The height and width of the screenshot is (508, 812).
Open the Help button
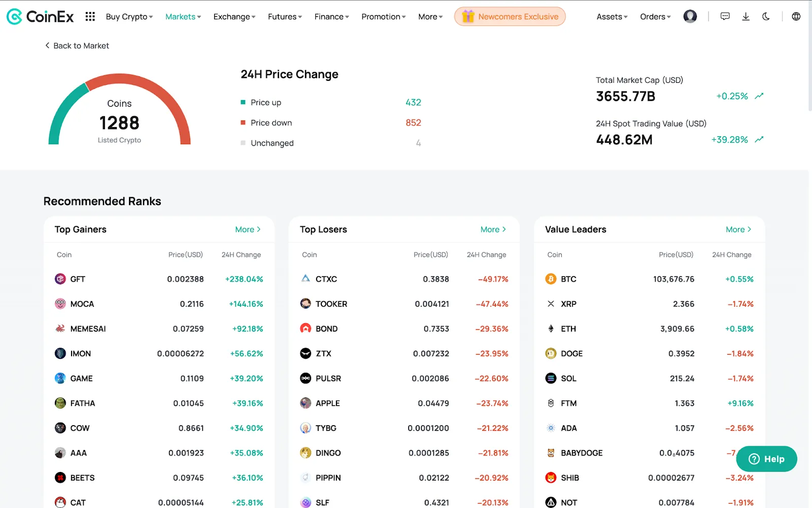(x=767, y=459)
